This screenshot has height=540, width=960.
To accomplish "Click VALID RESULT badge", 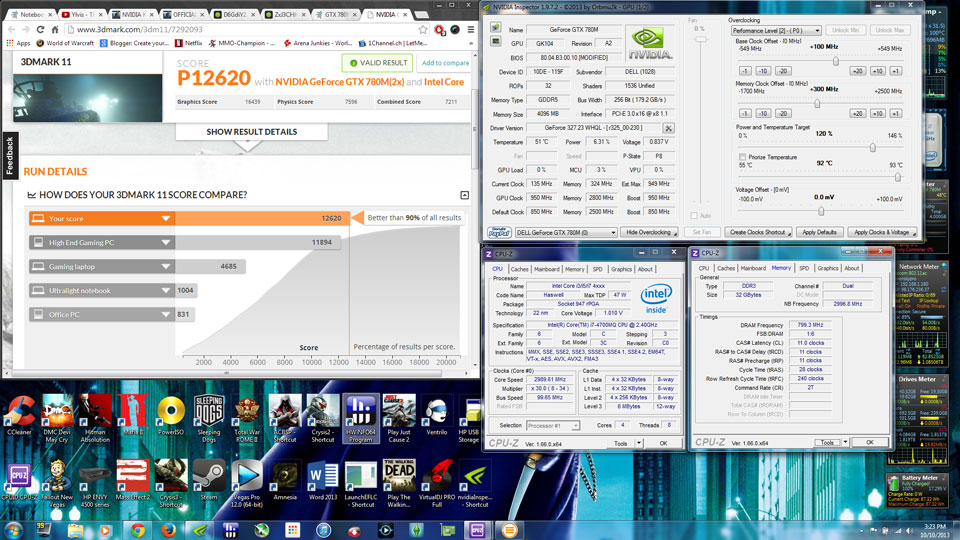I will (x=377, y=63).
